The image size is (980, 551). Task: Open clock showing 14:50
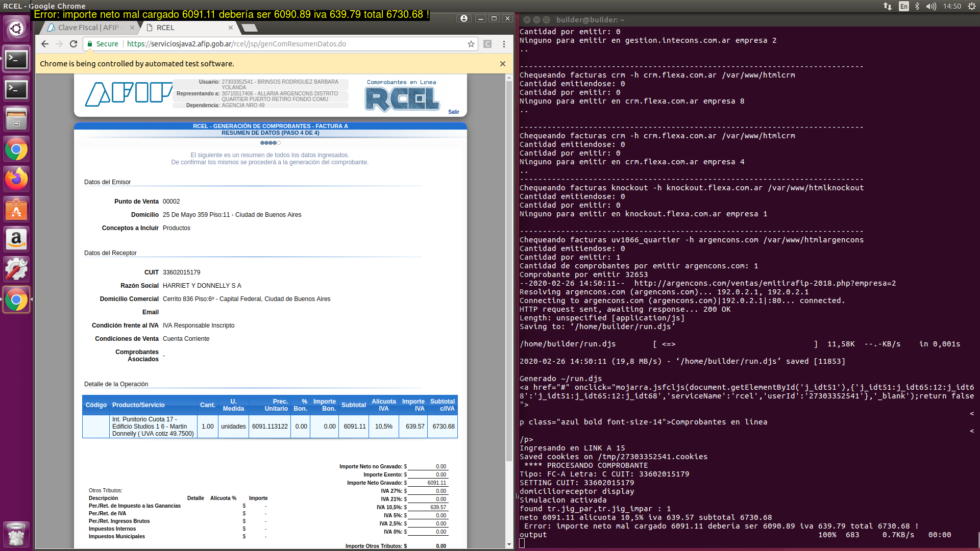point(952,6)
